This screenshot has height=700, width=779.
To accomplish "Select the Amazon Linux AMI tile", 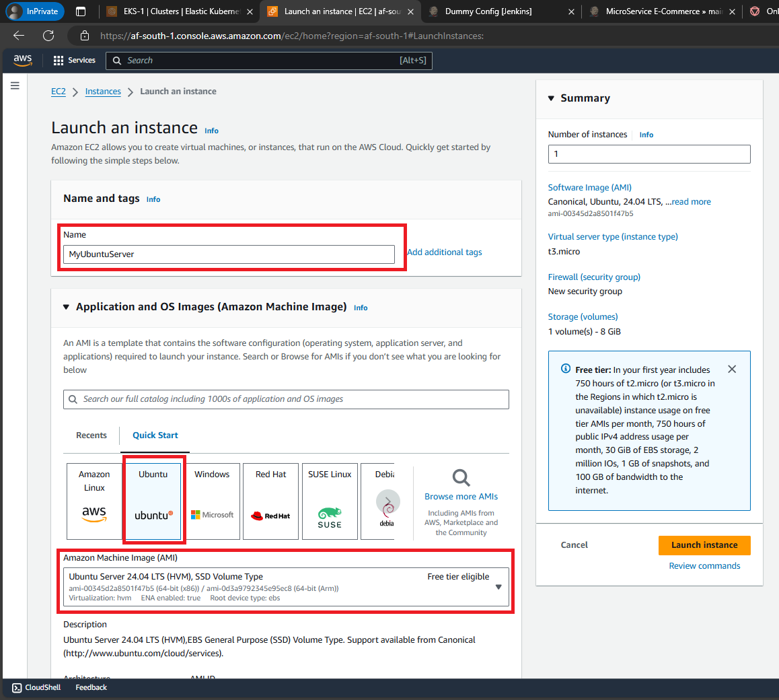I will coord(94,501).
